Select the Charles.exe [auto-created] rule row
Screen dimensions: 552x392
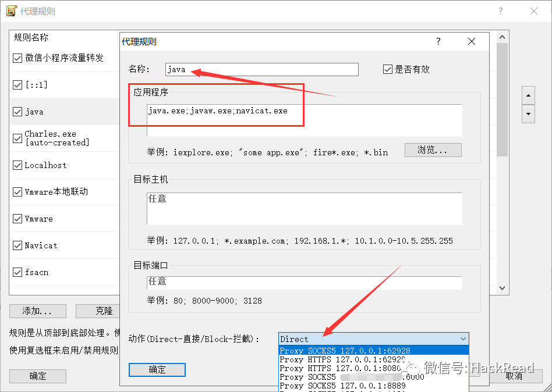[64, 138]
